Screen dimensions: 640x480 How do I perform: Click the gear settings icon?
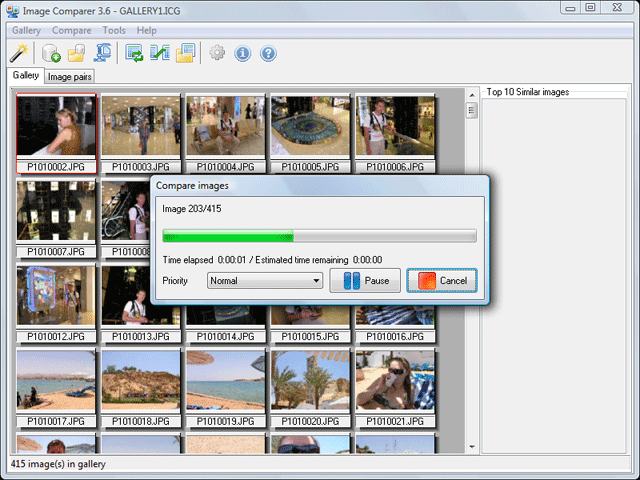(217, 53)
